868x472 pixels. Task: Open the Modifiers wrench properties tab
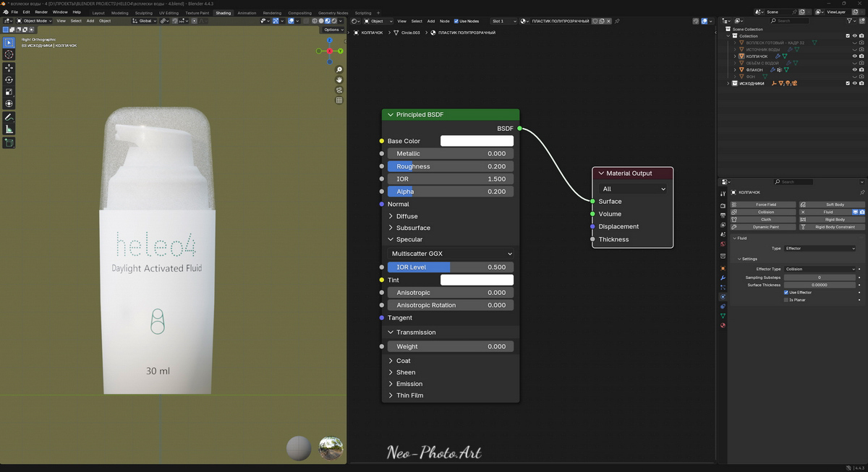723,278
